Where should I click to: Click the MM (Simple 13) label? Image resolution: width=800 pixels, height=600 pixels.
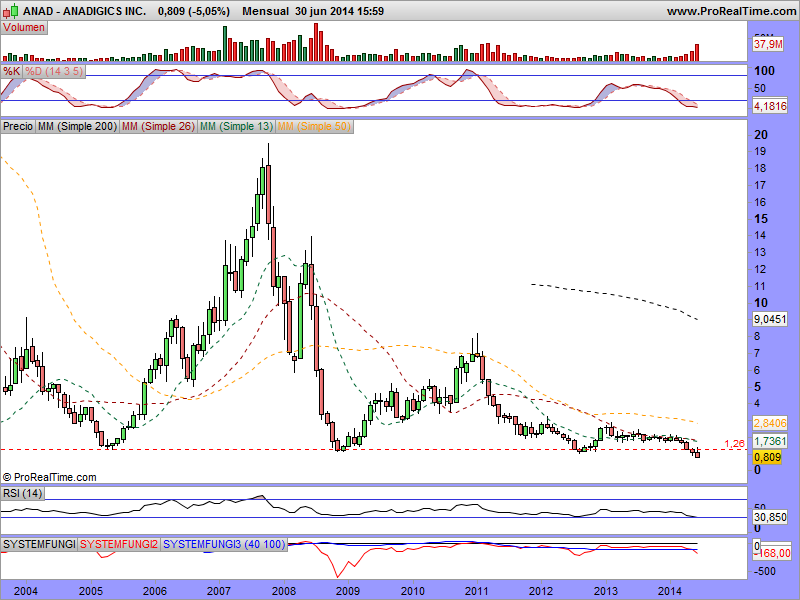(x=236, y=126)
